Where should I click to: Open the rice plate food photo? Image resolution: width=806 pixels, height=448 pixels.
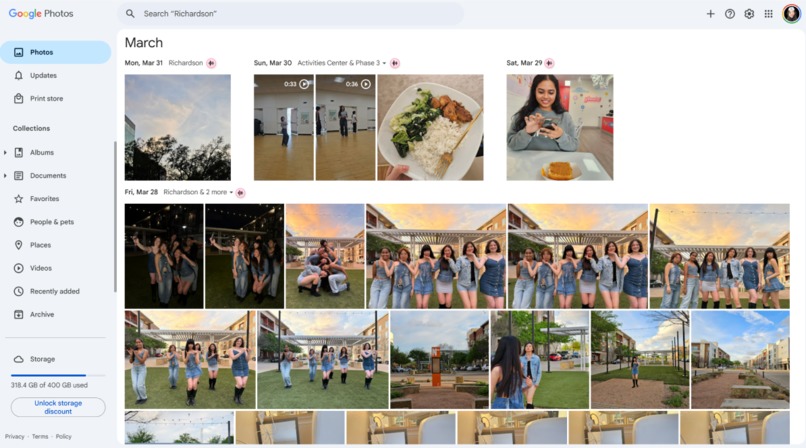click(430, 127)
